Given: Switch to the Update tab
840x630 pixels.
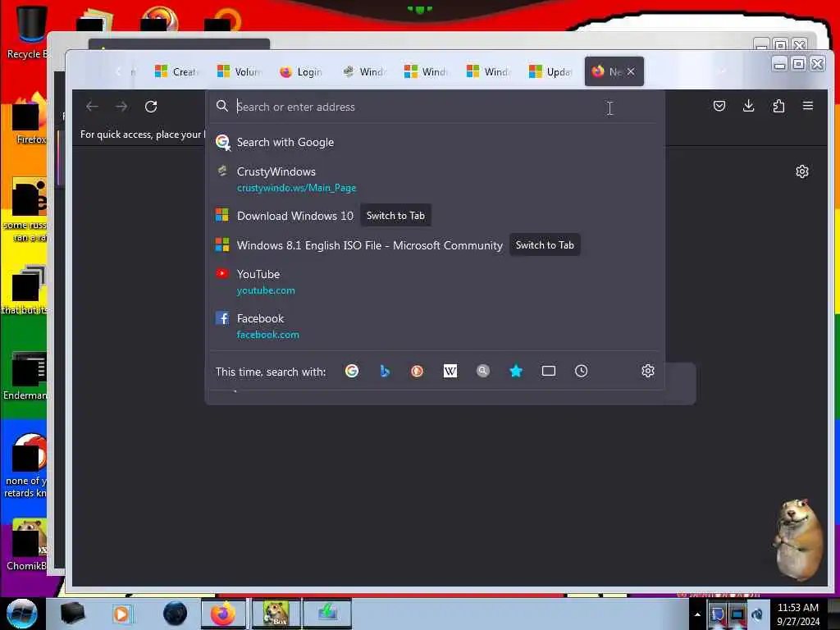Looking at the screenshot, I should pyautogui.click(x=550, y=71).
